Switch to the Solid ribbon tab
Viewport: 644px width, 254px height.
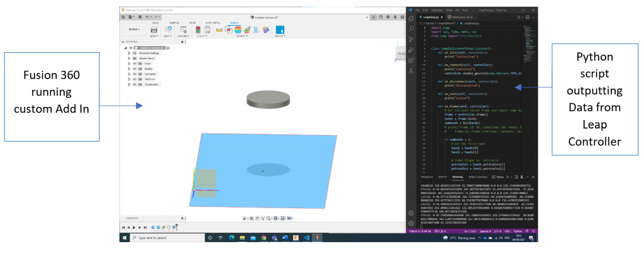[156, 23]
